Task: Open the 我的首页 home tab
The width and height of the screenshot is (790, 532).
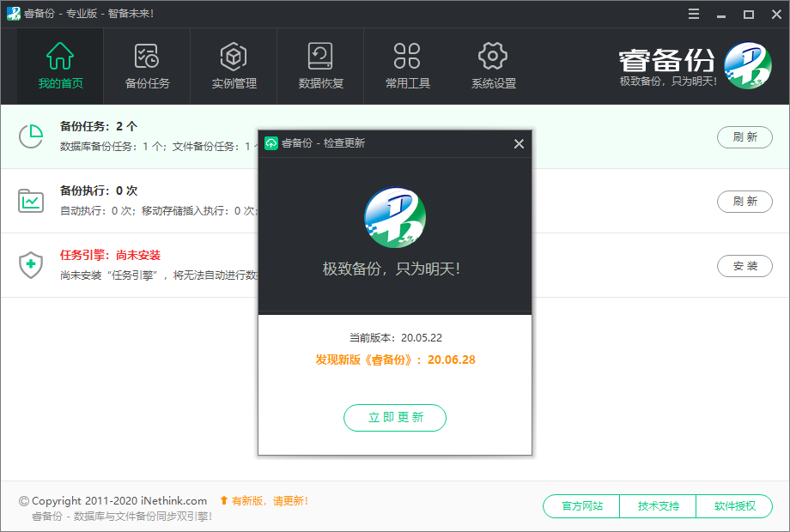Action: 60,66
